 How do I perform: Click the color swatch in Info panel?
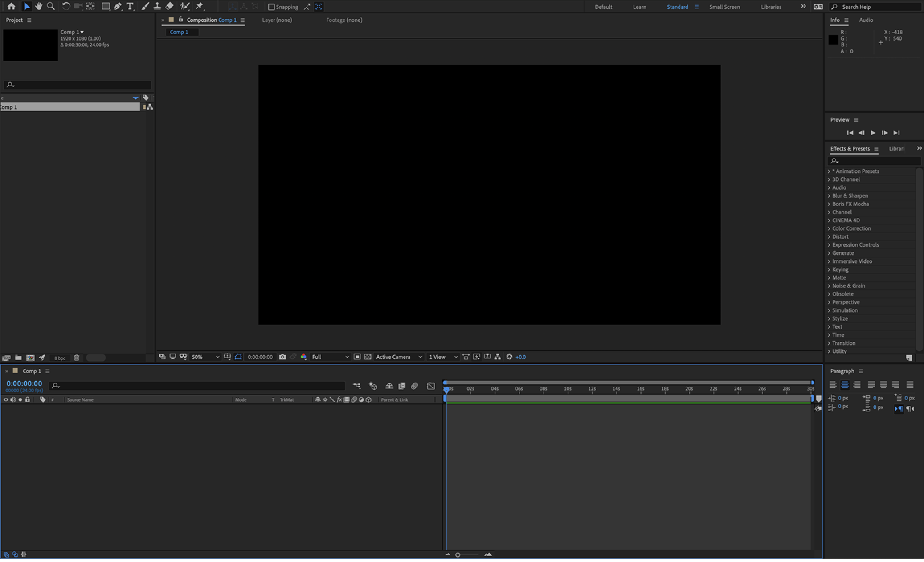[833, 40]
